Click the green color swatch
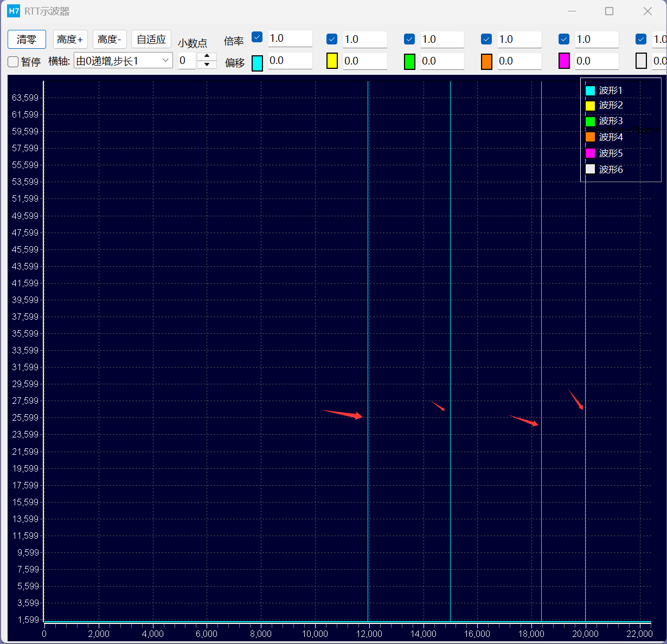Screen dimensions: 667x644 (410, 61)
